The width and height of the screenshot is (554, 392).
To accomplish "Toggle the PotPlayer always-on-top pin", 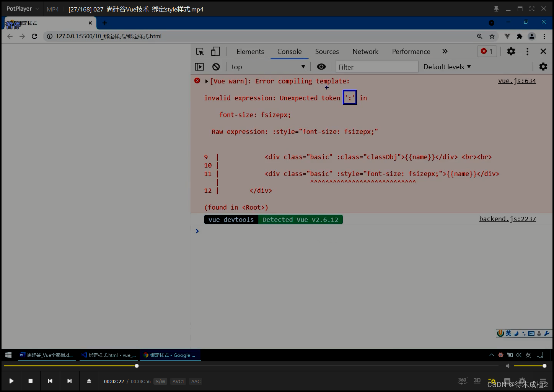I will point(496,9).
